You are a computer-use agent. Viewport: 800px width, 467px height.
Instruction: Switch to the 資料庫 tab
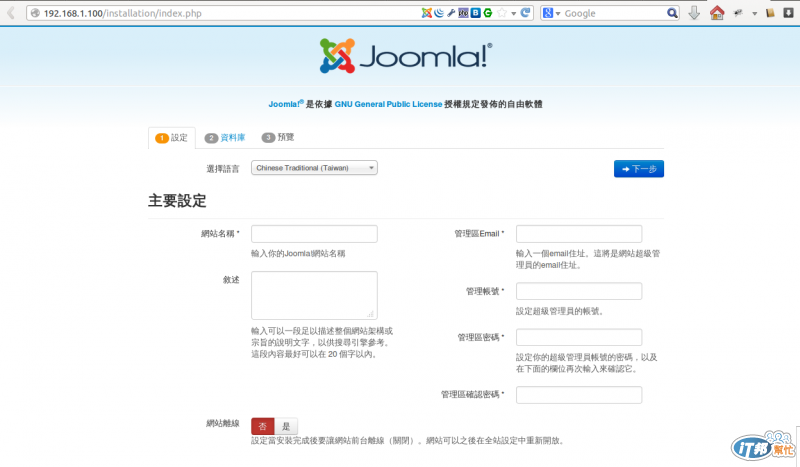click(x=225, y=138)
